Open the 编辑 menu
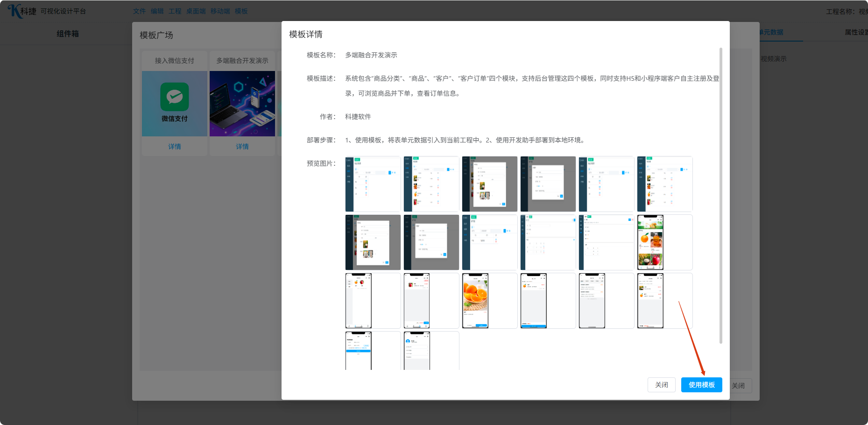Viewport: 868px width, 425px height. click(157, 11)
